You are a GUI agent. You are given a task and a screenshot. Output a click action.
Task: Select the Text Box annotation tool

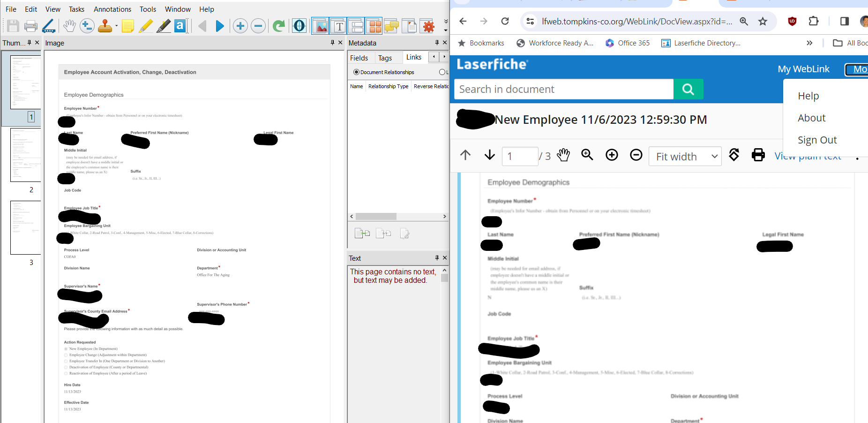[180, 26]
